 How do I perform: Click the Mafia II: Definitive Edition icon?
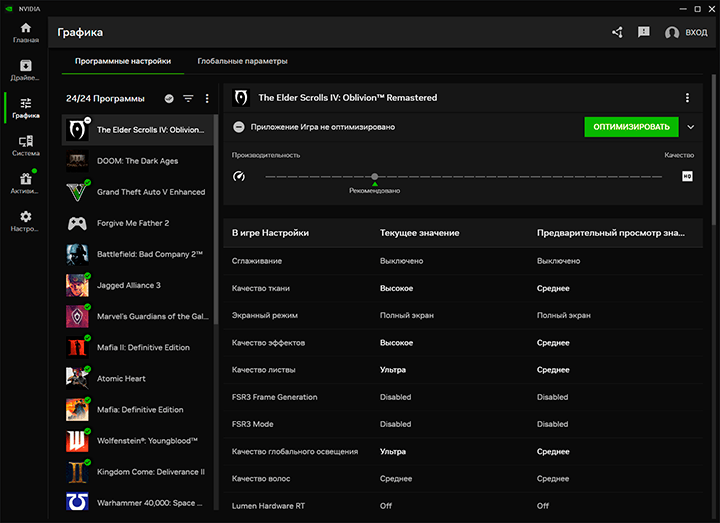point(77,348)
